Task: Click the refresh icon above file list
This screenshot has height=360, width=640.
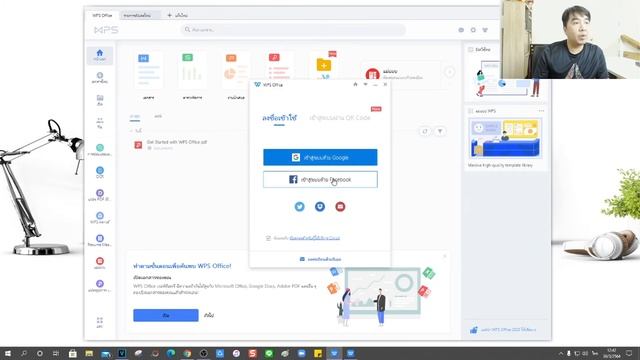Action: tap(425, 131)
